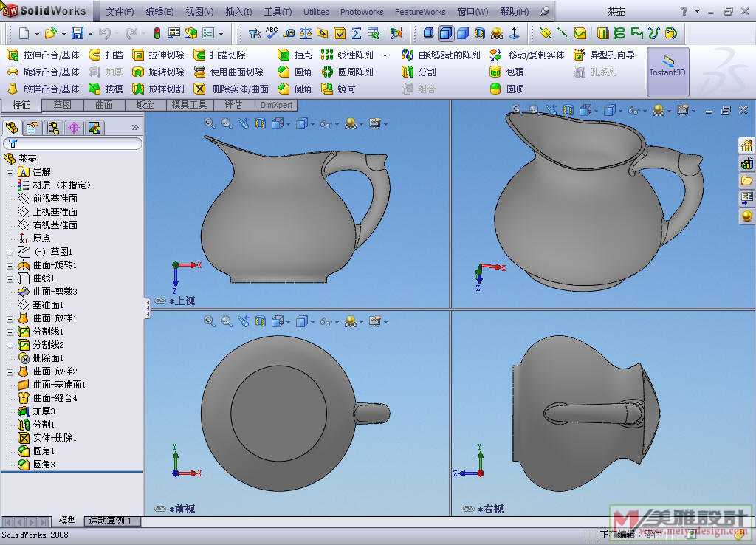Toggle the Instant3D button
756x545 pixels.
667,72
